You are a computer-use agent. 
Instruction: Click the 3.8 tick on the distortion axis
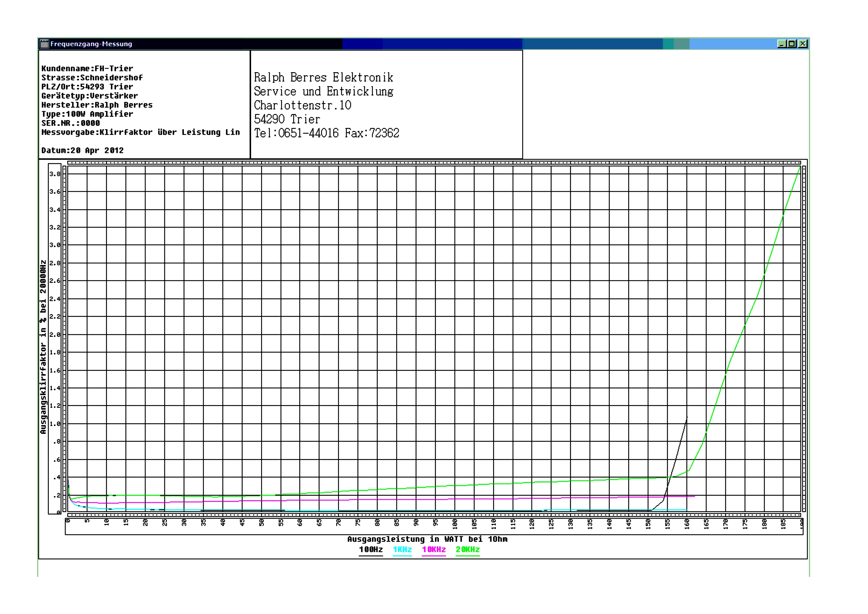pos(55,174)
